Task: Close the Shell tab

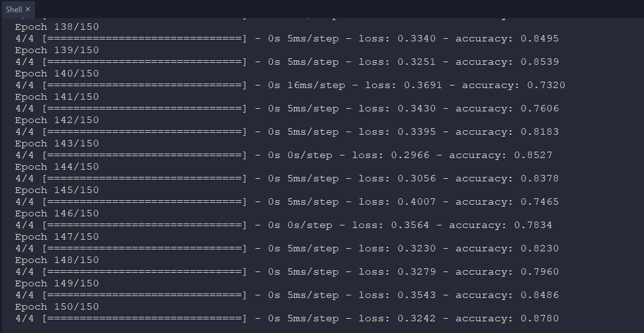Action: tap(28, 9)
